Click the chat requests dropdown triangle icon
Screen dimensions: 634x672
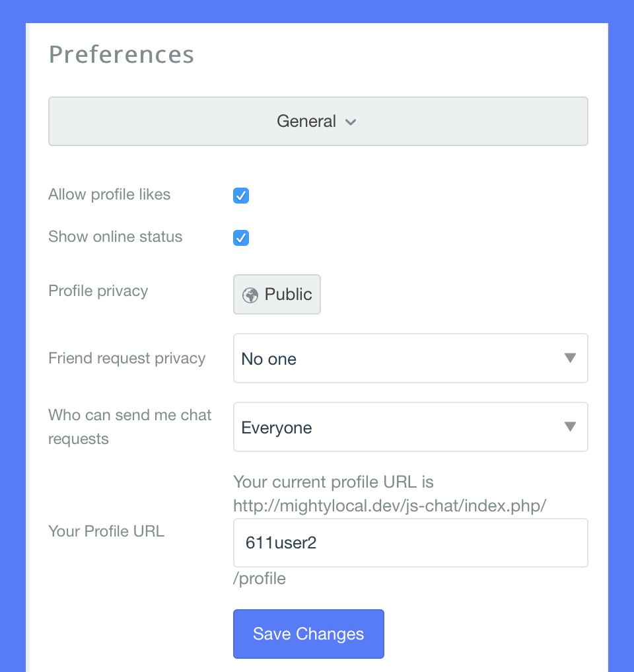point(571,427)
